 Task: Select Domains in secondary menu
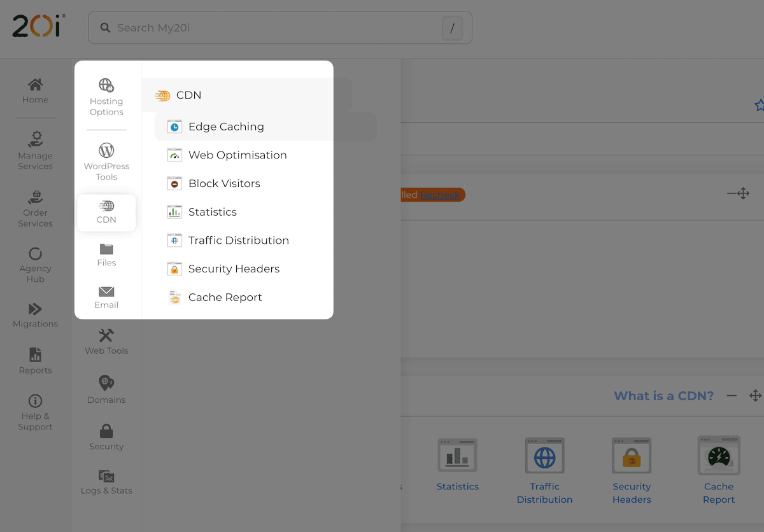106,389
